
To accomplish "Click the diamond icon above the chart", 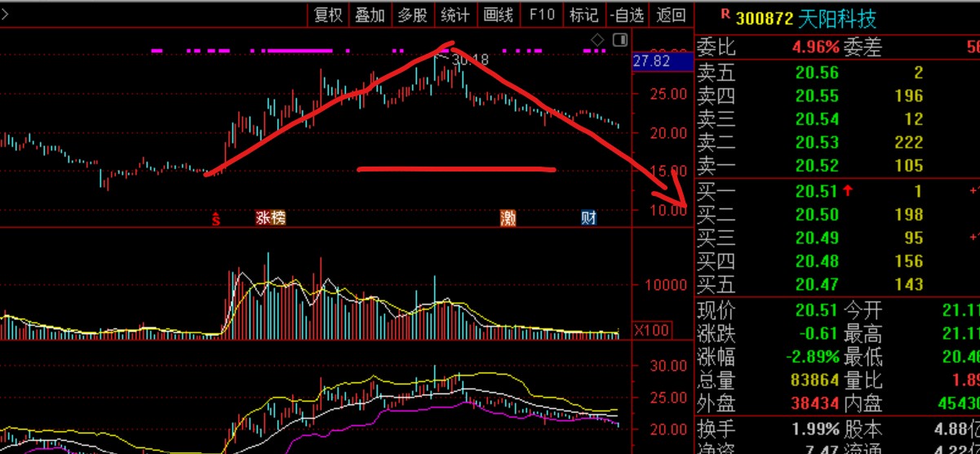I will tap(598, 40).
